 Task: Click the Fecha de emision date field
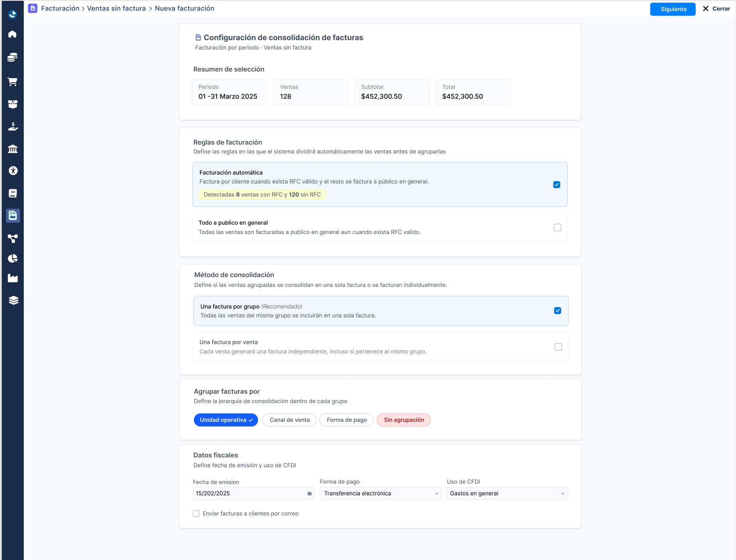coord(253,494)
